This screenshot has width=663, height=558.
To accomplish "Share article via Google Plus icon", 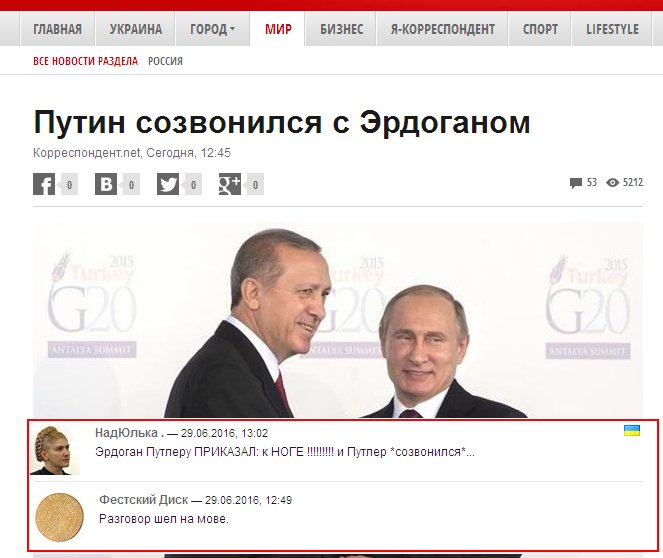I will point(230,184).
